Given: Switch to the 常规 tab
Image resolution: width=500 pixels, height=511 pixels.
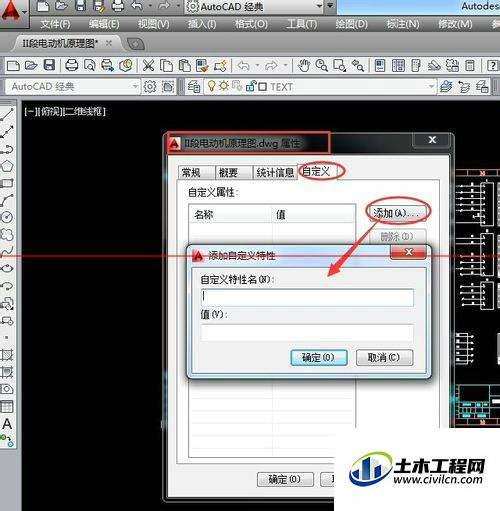Looking at the screenshot, I should (x=197, y=173).
